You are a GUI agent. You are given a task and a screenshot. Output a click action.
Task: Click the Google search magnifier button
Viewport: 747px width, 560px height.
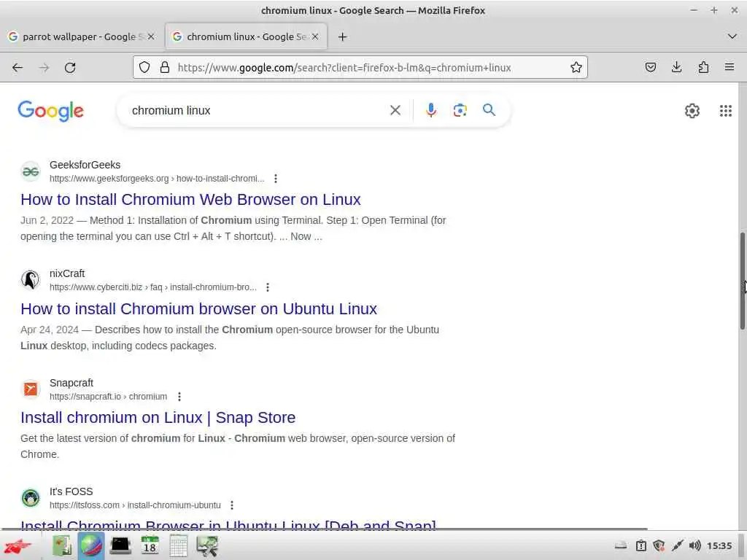[489, 110]
